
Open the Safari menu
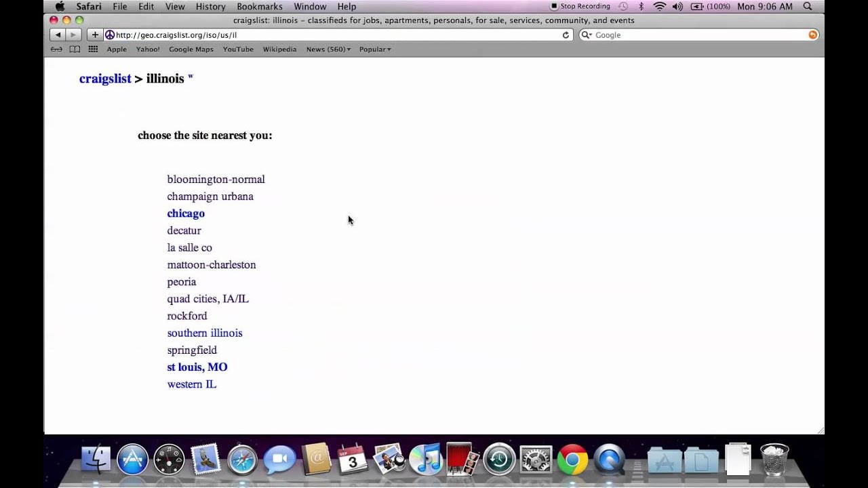pyautogui.click(x=89, y=6)
